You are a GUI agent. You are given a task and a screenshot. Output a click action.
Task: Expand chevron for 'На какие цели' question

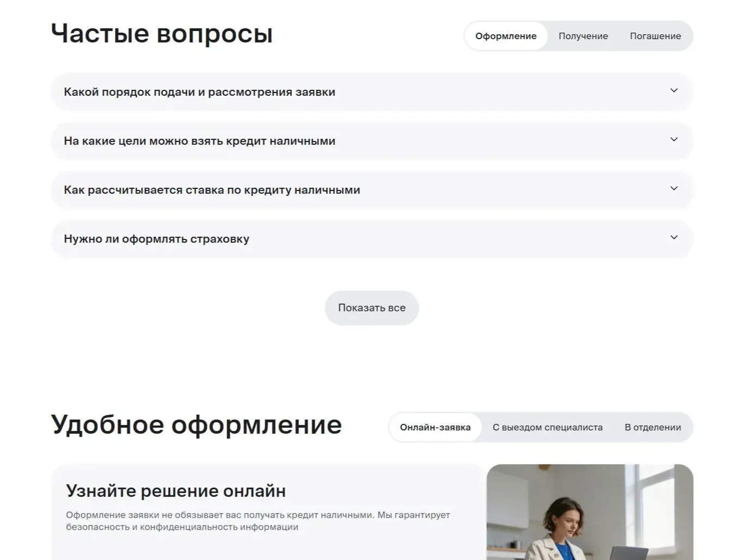click(x=674, y=139)
